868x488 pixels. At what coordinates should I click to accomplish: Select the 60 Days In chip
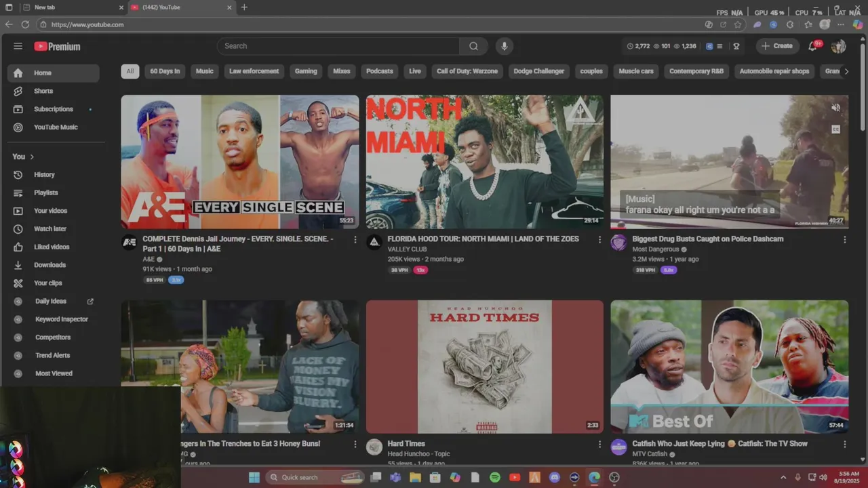click(165, 71)
